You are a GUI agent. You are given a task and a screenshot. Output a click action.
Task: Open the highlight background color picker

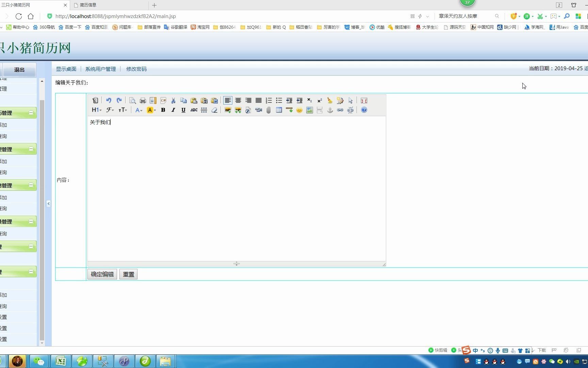point(151,110)
